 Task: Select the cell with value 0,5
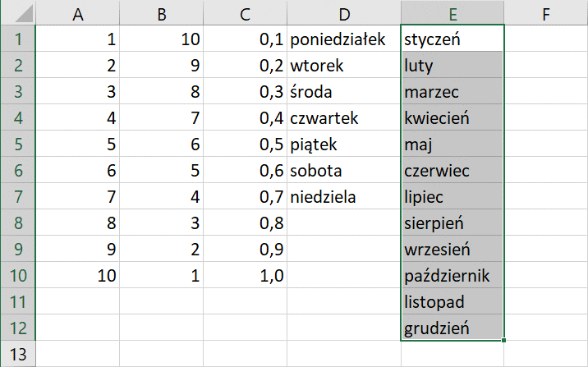click(x=246, y=144)
